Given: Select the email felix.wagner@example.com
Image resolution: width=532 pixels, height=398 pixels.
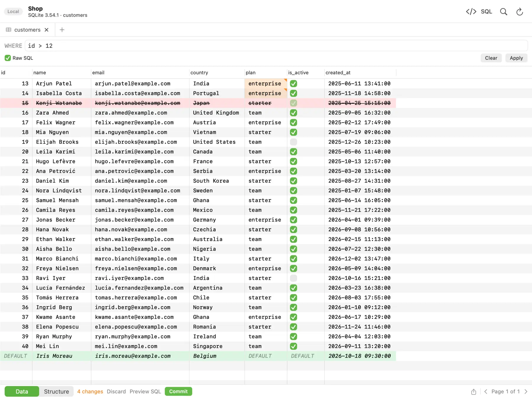Looking at the screenshot, I should click(x=140, y=123).
